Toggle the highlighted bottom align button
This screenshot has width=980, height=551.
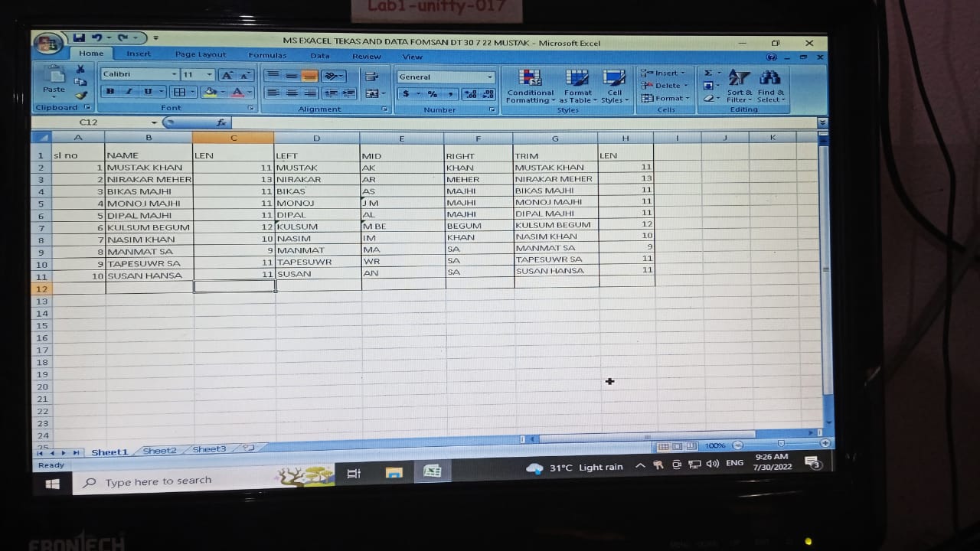(x=309, y=76)
